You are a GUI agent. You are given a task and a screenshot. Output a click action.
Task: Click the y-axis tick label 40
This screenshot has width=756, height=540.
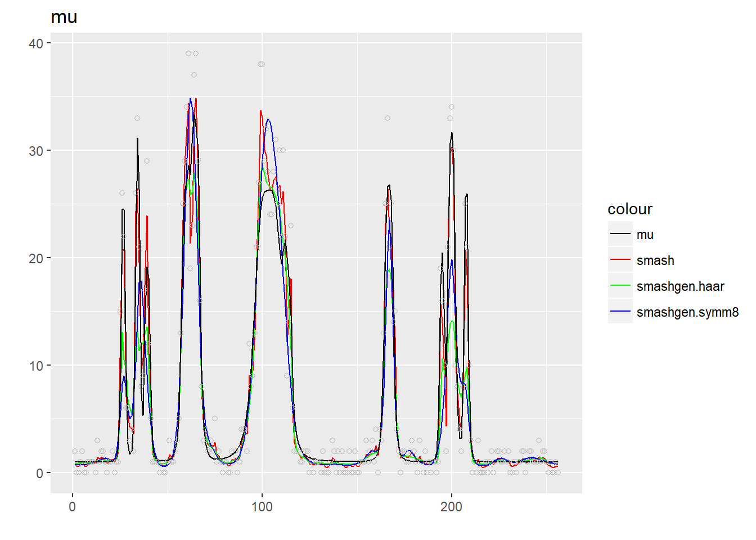tap(36, 43)
